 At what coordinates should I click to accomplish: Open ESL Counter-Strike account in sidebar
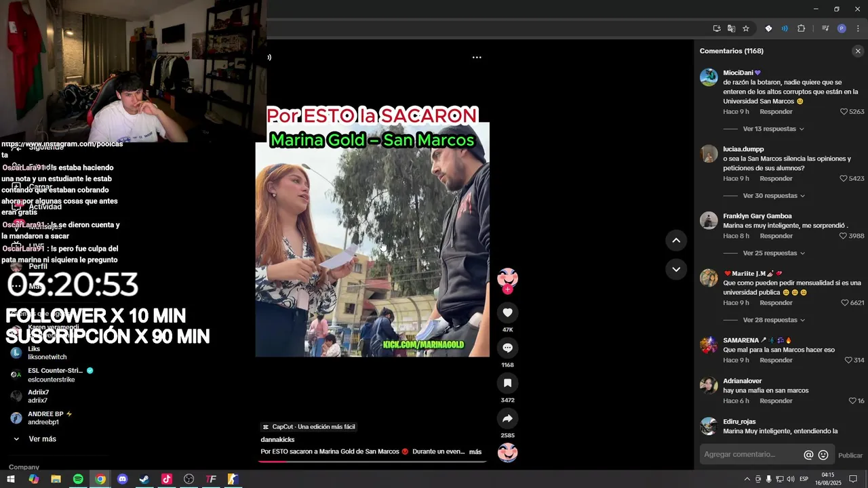[x=53, y=375]
